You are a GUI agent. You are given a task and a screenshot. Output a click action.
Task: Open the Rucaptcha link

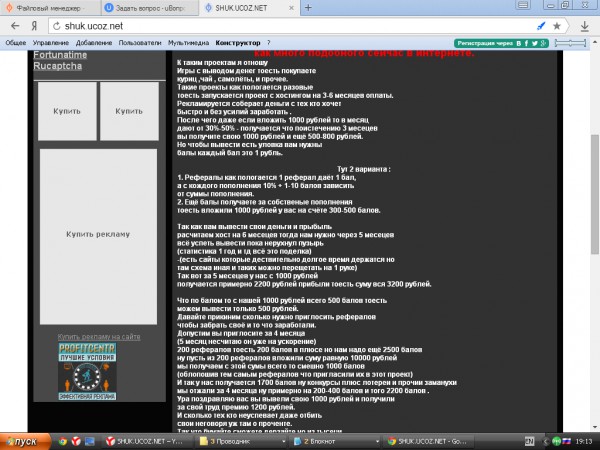(57, 66)
